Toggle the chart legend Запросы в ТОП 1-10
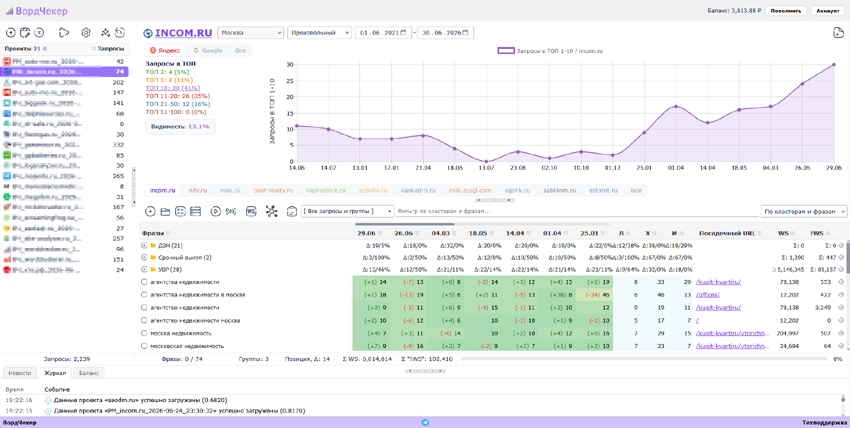Image resolution: width=850 pixels, height=428 pixels. click(550, 50)
